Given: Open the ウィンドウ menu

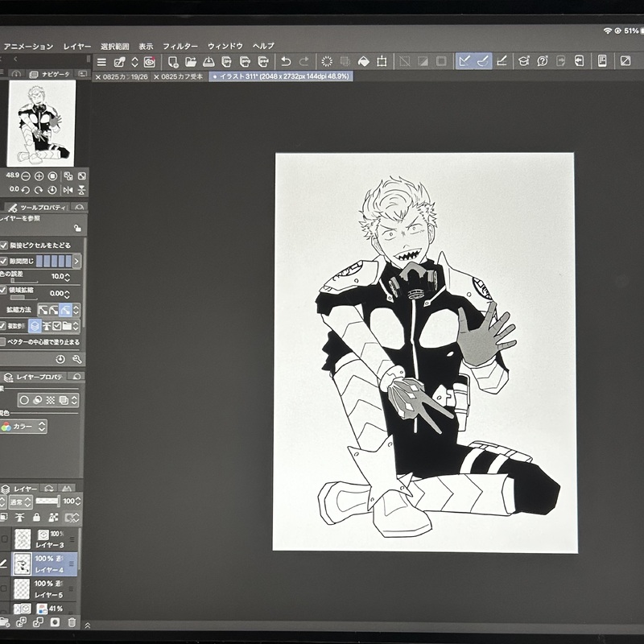Looking at the screenshot, I should tap(225, 46).
